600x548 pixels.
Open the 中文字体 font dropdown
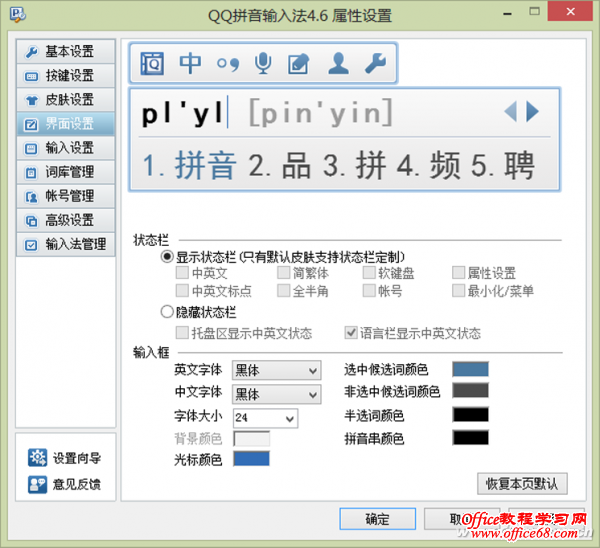[276, 394]
